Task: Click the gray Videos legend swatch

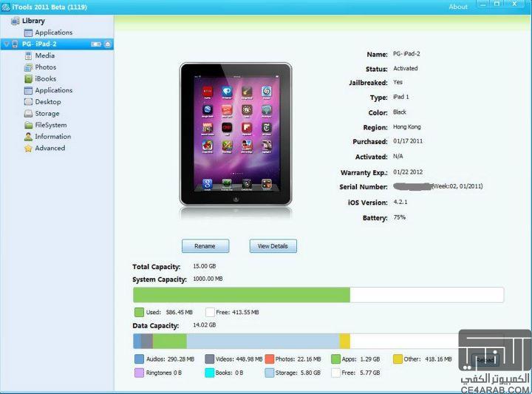Action: coord(210,359)
